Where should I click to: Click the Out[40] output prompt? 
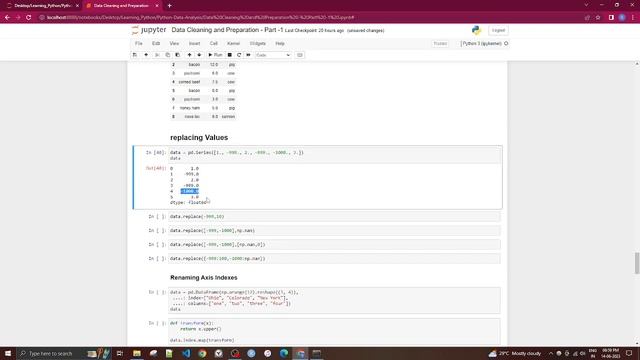click(x=156, y=168)
